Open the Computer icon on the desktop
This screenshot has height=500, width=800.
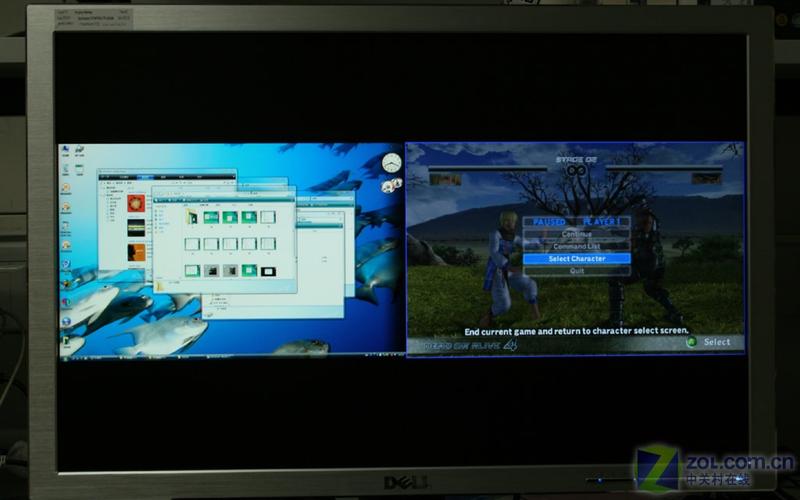65,151
